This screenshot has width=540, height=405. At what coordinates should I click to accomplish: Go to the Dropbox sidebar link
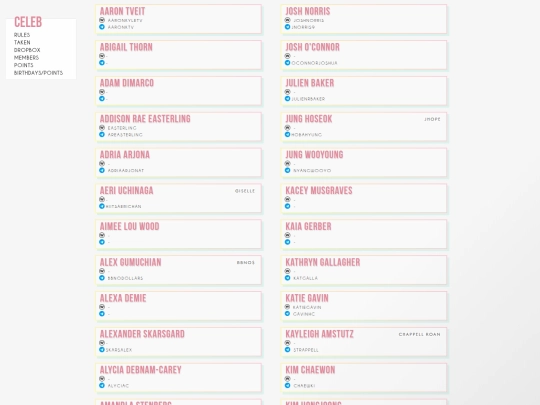(27, 50)
